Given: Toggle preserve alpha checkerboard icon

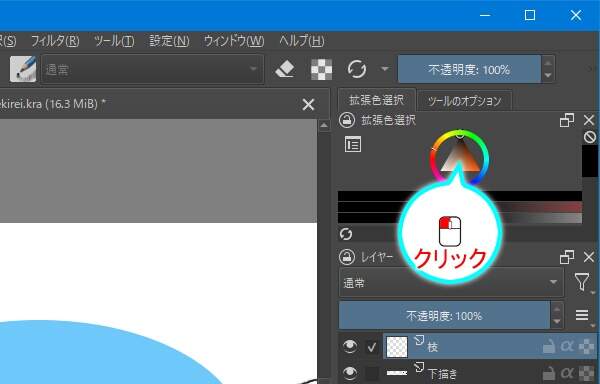Looking at the screenshot, I should 321,69.
